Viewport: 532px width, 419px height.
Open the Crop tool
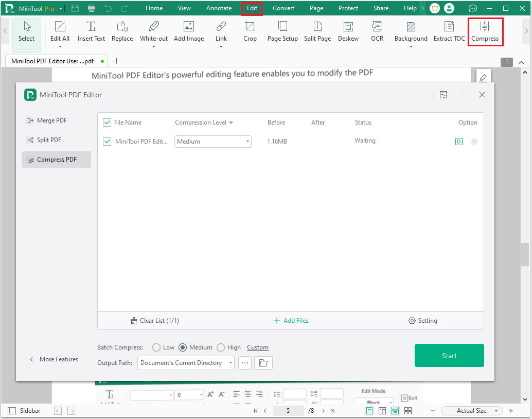pyautogui.click(x=250, y=31)
